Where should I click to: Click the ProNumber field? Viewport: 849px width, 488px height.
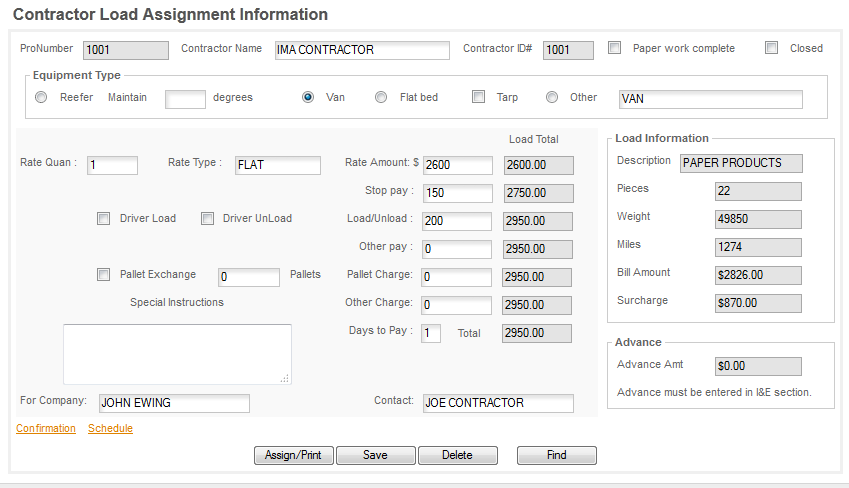click(x=126, y=50)
